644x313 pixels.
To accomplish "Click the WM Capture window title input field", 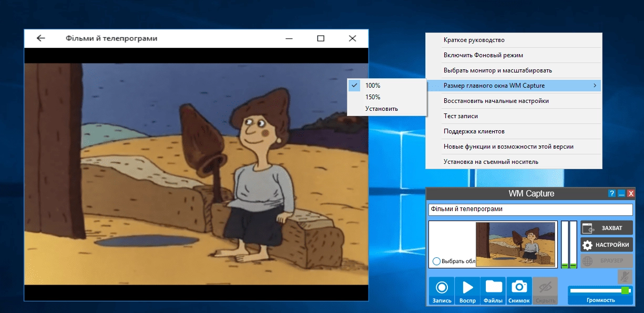I will [530, 209].
